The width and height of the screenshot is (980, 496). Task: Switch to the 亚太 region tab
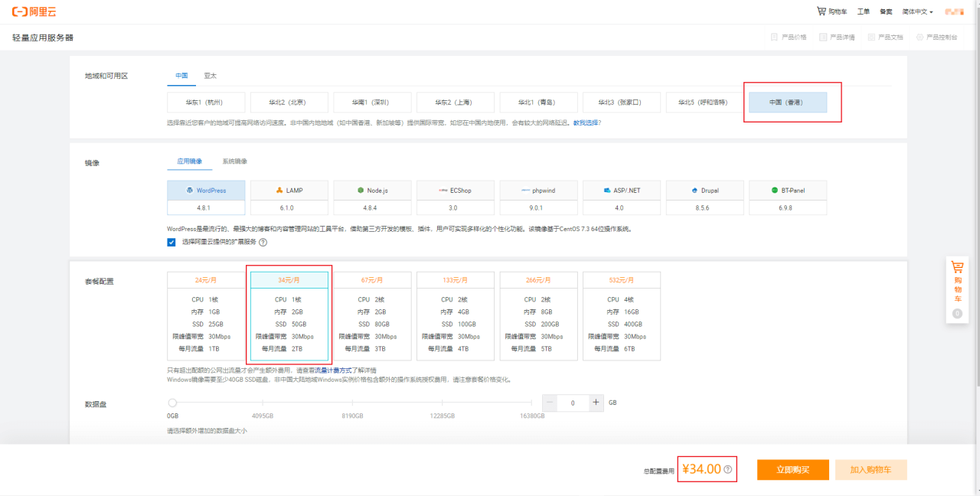[x=211, y=76]
